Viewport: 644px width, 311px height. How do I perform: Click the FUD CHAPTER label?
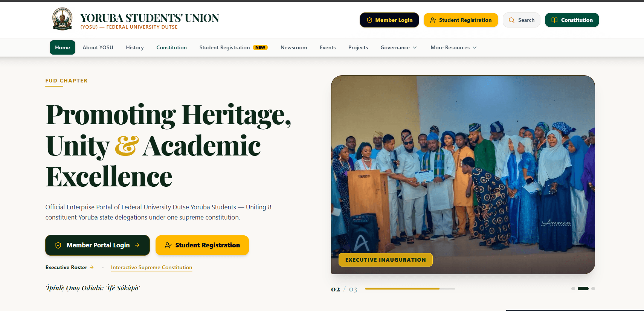[66, 81]
